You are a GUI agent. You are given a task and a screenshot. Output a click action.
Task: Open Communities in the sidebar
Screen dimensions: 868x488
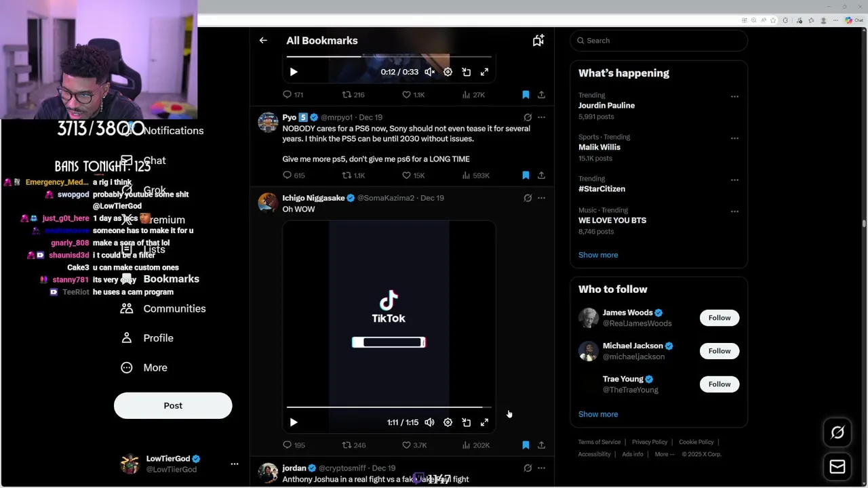pyautogui.click(x=163, y=308)
